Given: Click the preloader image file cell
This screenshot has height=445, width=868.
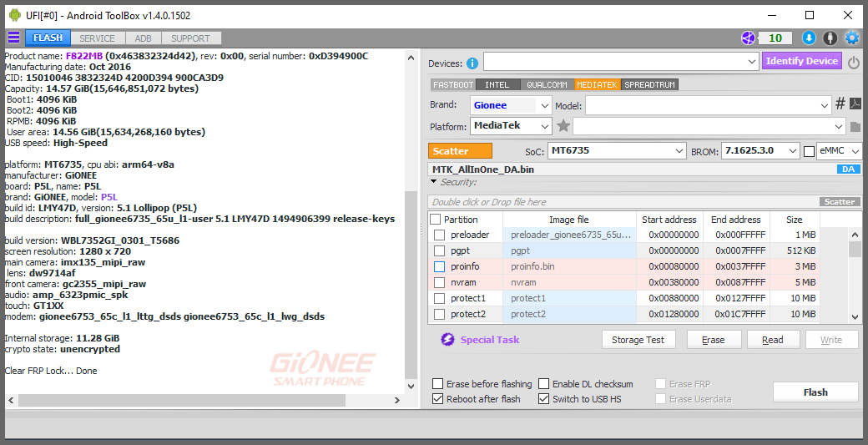Looking at the screenshot, I should click(x=569, y=235).
